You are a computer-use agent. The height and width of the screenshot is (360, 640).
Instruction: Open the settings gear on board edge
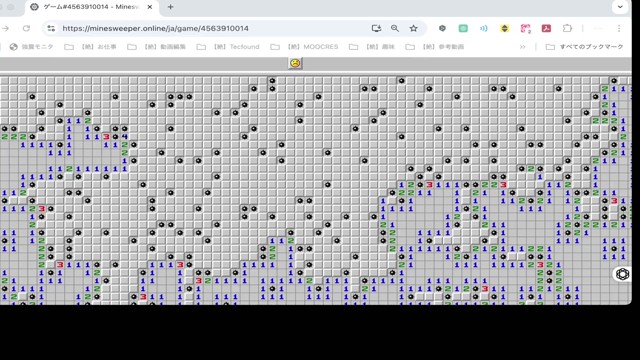pos(622,274)
